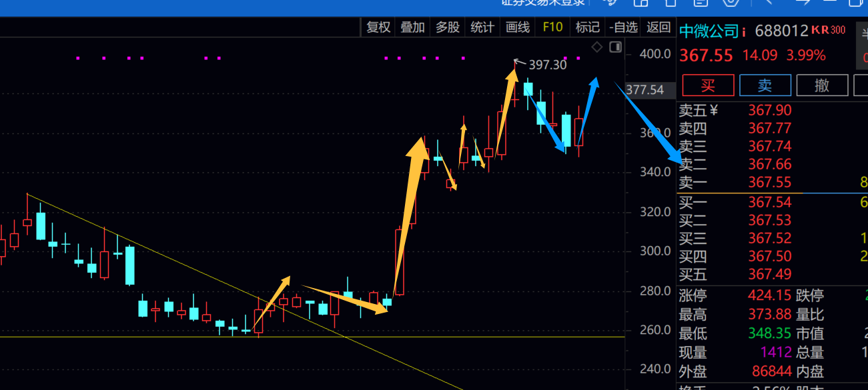Open the F10 company info page

(x=553, y=27)
